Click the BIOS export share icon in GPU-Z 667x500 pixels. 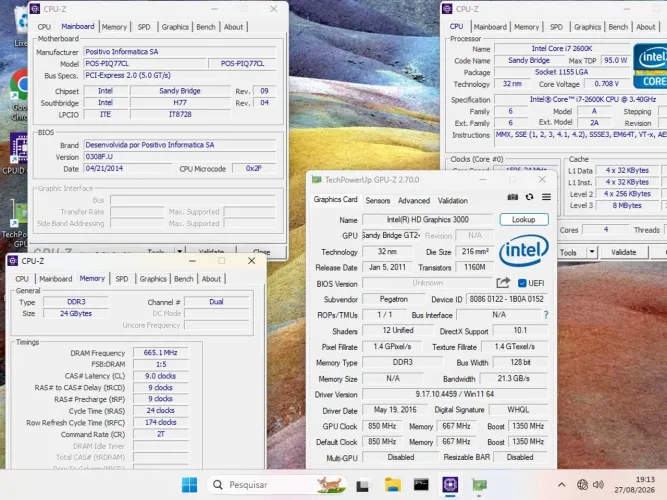pos(503,283)
